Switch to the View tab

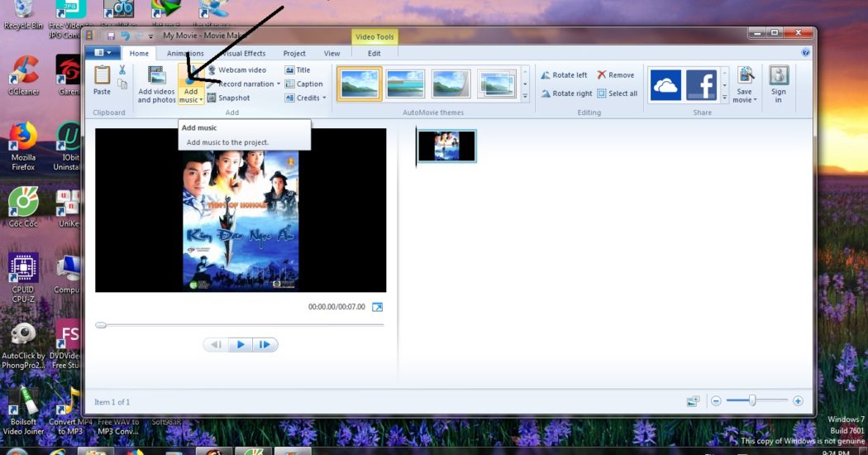click(331, 53)
